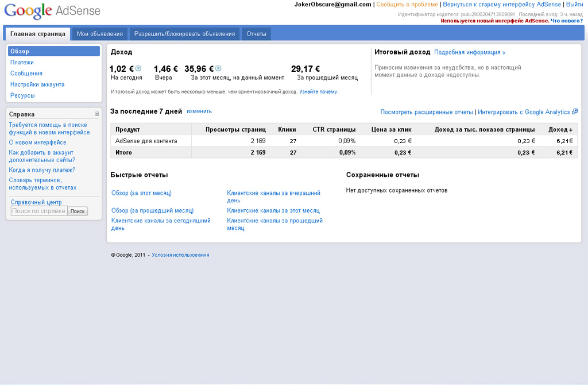Click Интегрировать с Google Analytics link
588x385 pixels.
[x=524, y=112]
